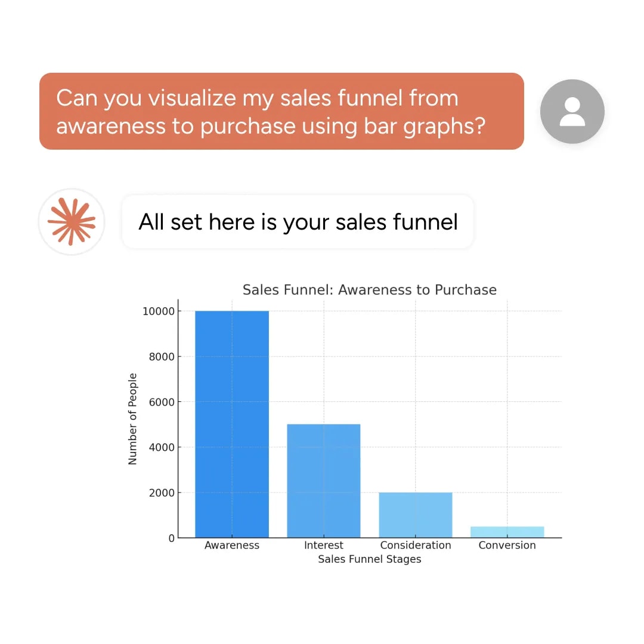Screen dimensions: 644x644
Task: Click the 'Number of People' axis label
Action: (132, 419)
